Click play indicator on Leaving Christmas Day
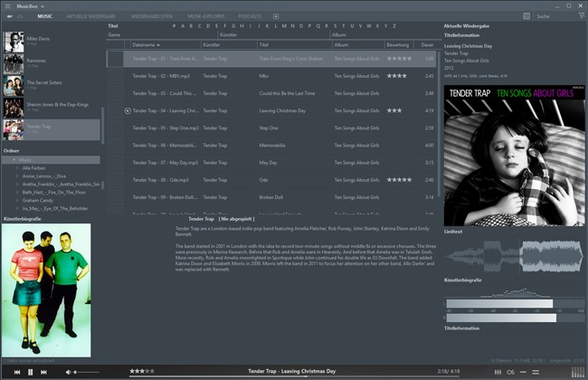 pos(128,110)
